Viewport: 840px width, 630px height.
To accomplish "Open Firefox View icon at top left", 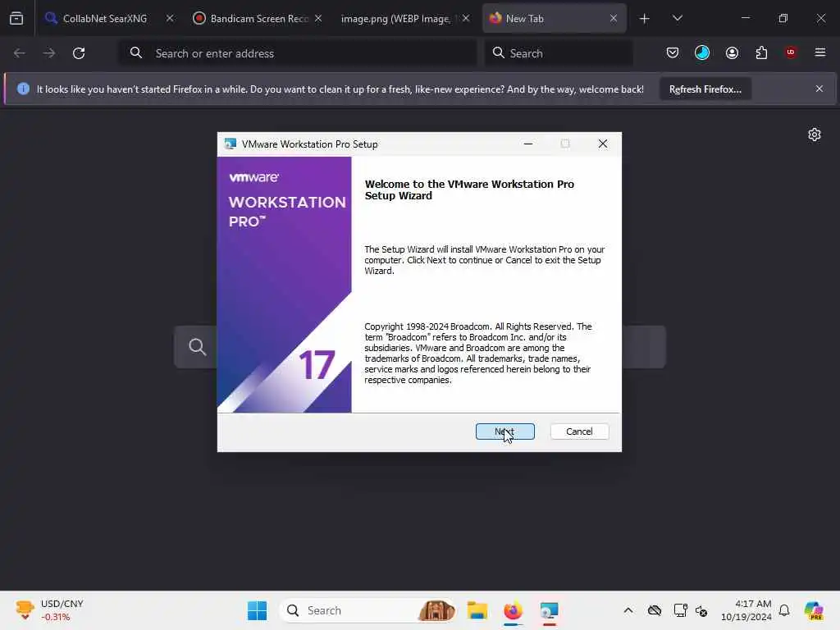I will click(x=16, y=18).
